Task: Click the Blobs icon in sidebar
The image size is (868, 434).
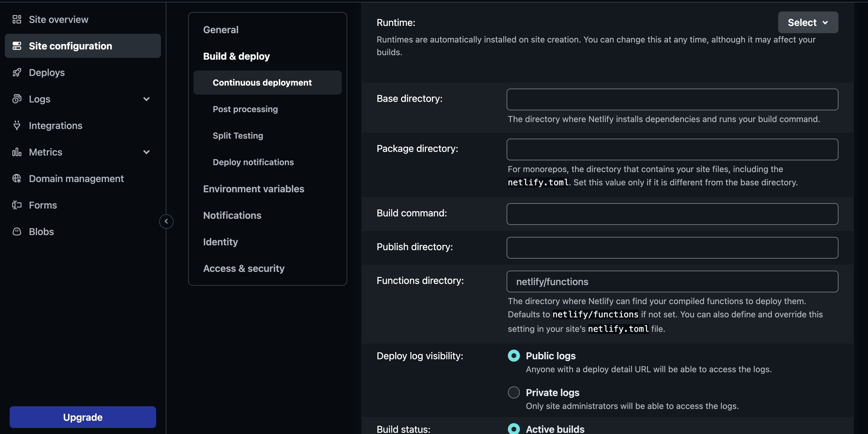Action: 17,231
